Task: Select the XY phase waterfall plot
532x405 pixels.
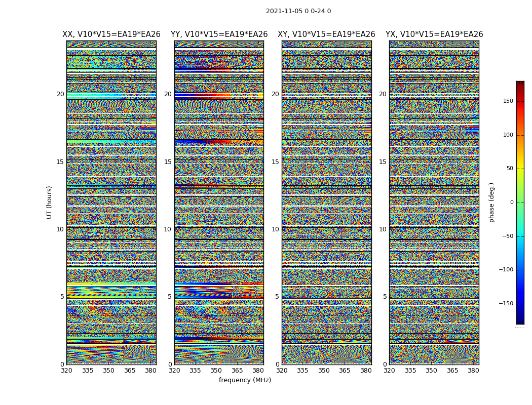Action: coord(327,202)
